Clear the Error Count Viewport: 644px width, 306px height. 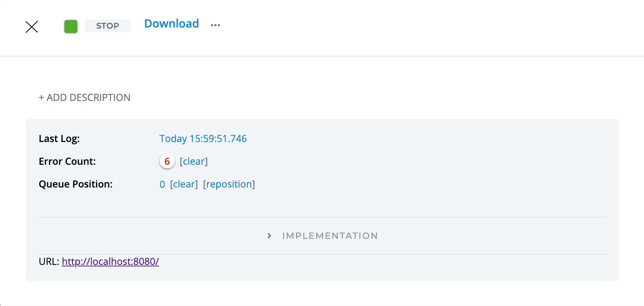coord(193,161)
